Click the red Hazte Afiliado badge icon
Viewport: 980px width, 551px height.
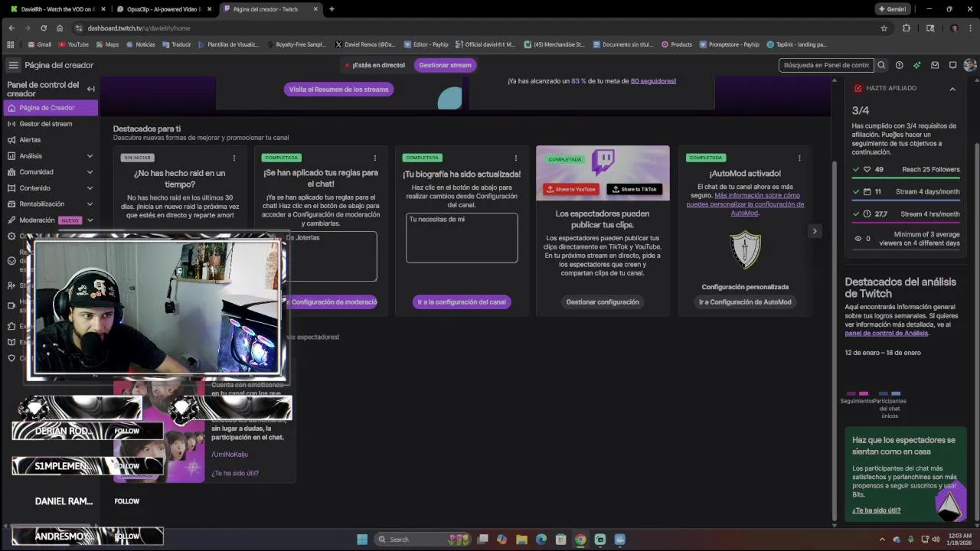pyautogui.click(x=858, y=88)
